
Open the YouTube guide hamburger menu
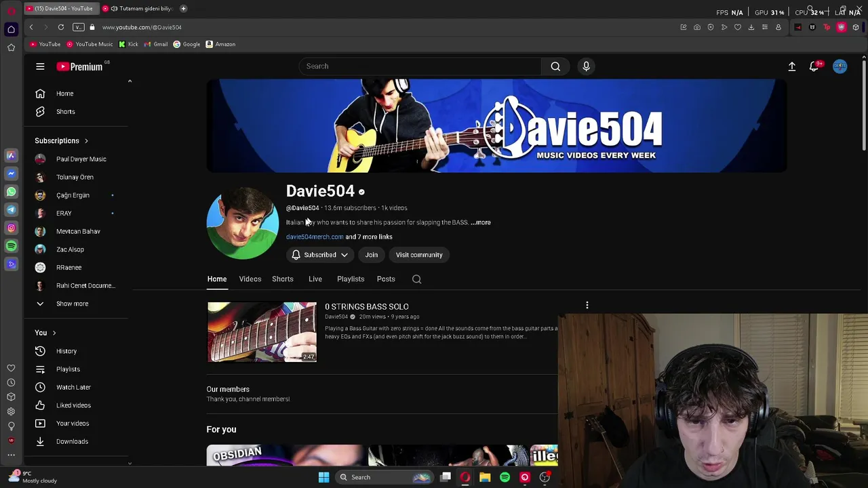40,66
